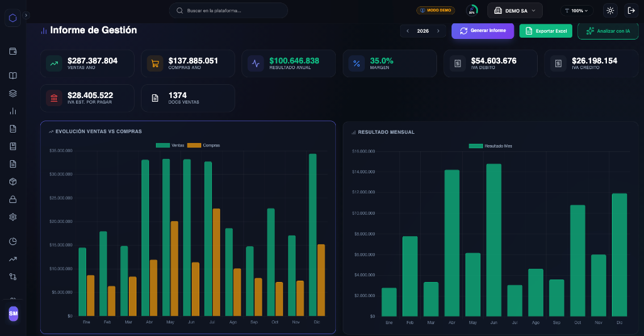Click the Jun bar in Resultado Mensual chart
This screenshot has width=644, height=336.
[x=494, y=240]
